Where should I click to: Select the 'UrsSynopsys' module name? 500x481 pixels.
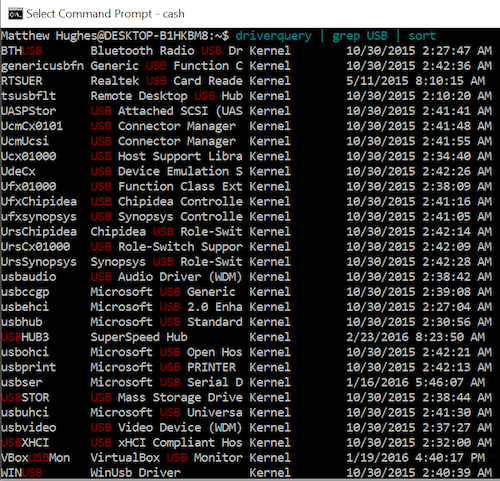39,262
